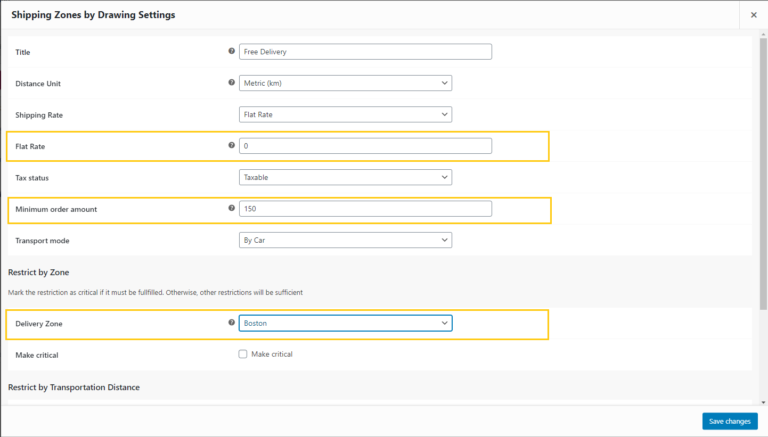768x437 pixels.
Task: Click the Transport mode field label
Action: tap(41, 241)
